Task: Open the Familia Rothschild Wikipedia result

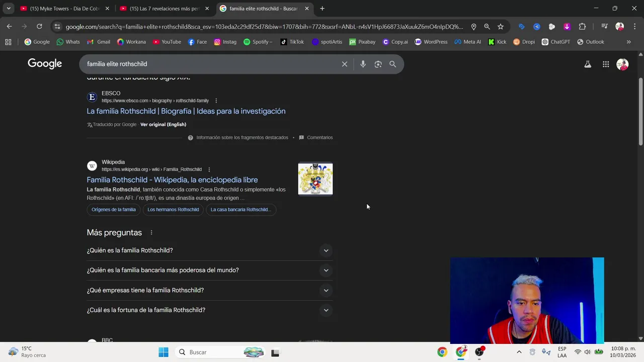Action: pos(172,179)
